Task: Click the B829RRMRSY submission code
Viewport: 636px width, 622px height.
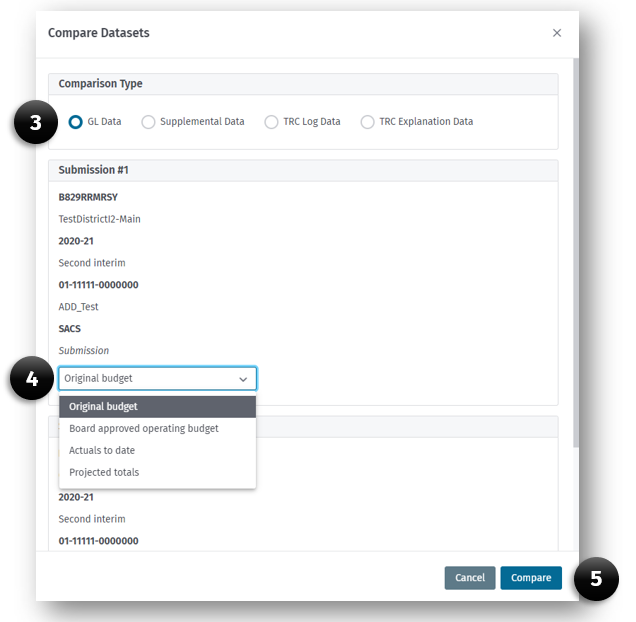Action: (88, 197)
